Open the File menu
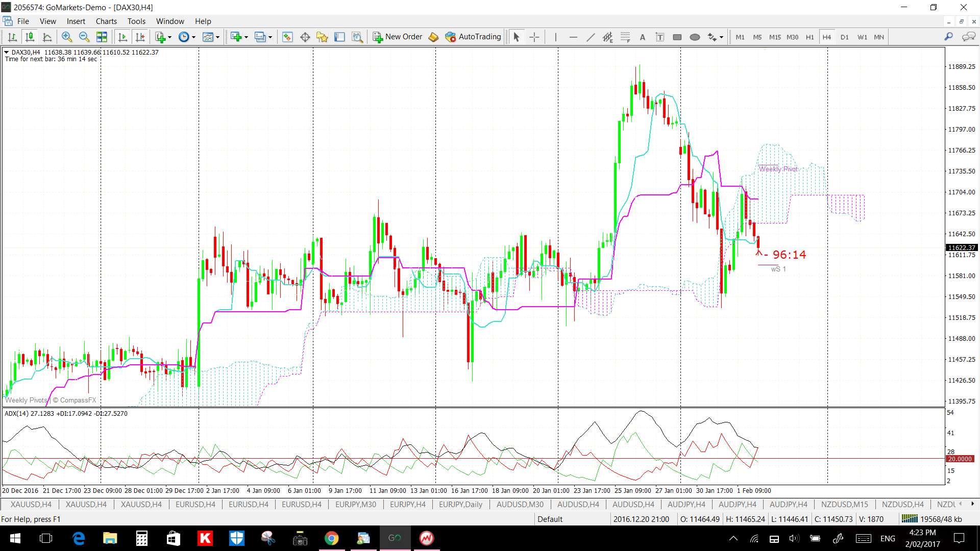The height and width of the screenshot is (551, 980). [x=23, y=21]
